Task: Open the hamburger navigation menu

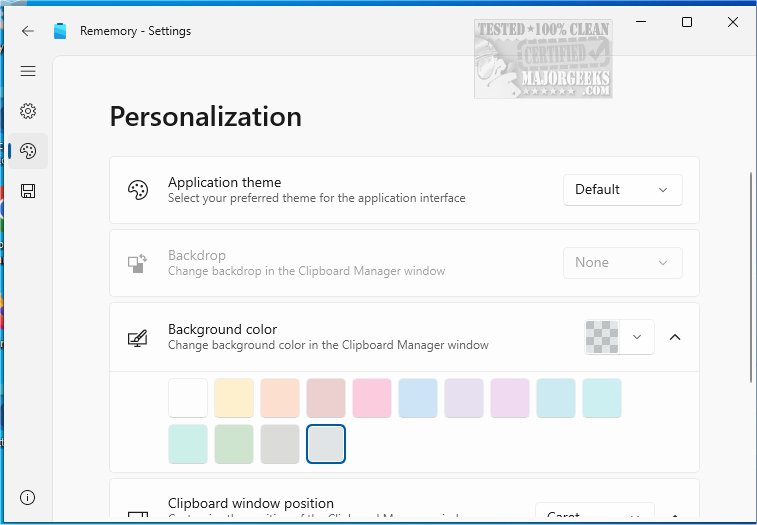Action: [x=28, y=71]
